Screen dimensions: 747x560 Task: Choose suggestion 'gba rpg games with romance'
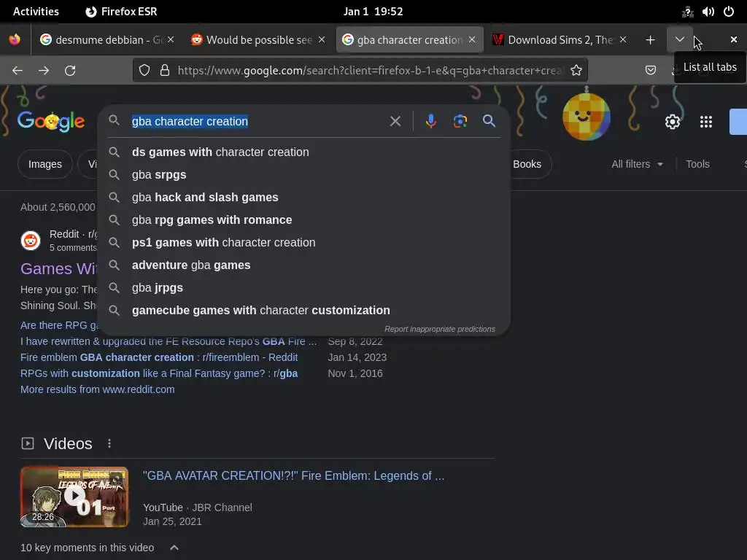(304, 220)
